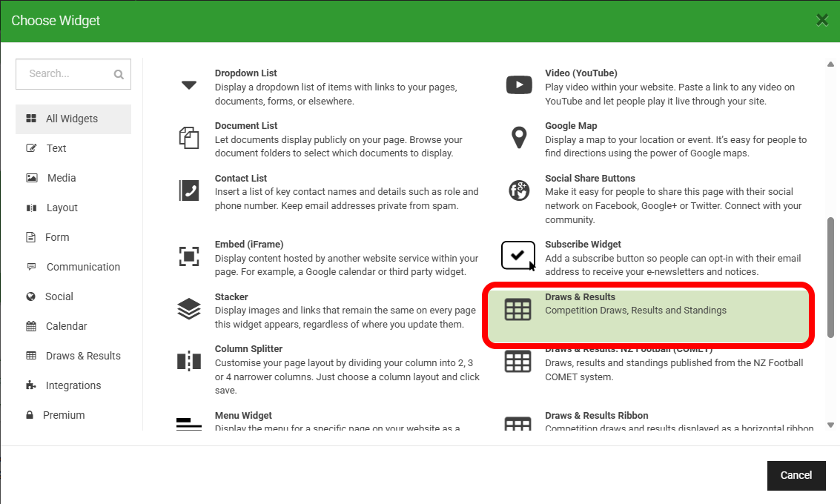Open the Premium widgets category
The height and width of the screenshot is (504, 840).
click(64, 415)
